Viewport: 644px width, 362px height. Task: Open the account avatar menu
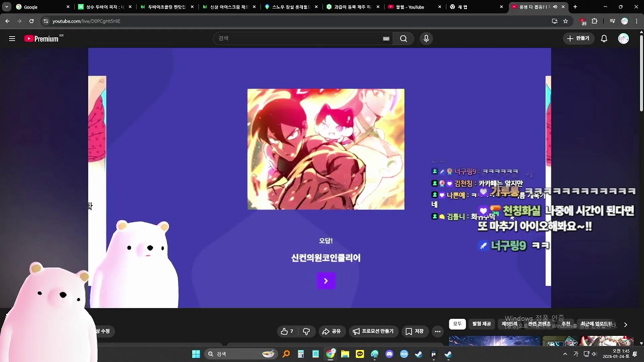click(623, 39)
